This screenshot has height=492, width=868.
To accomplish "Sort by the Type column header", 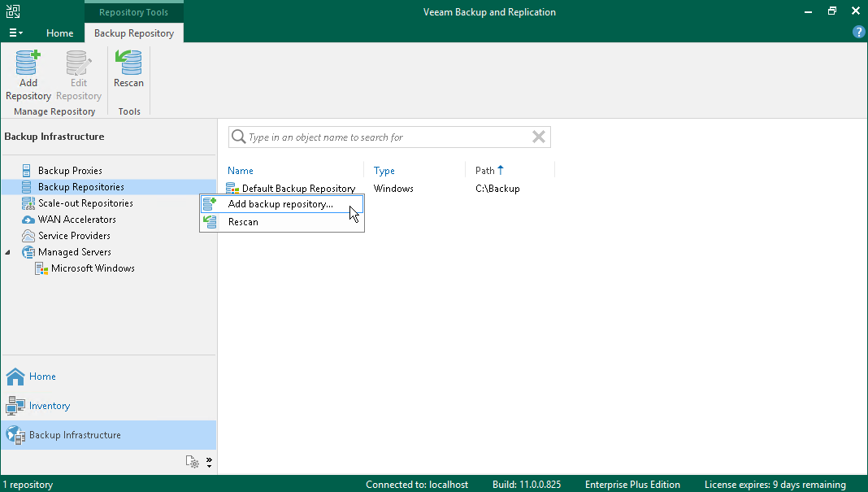I will (x=384, y=171).
